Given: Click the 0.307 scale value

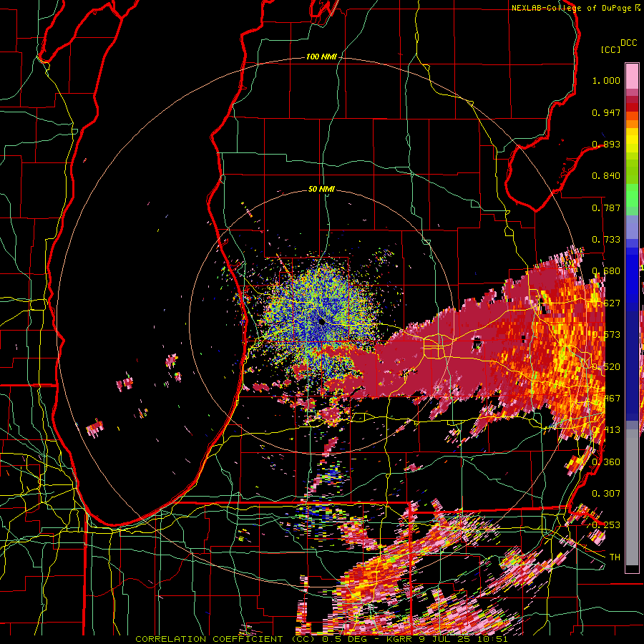Looking at the screenshot, I should [606, 493].
